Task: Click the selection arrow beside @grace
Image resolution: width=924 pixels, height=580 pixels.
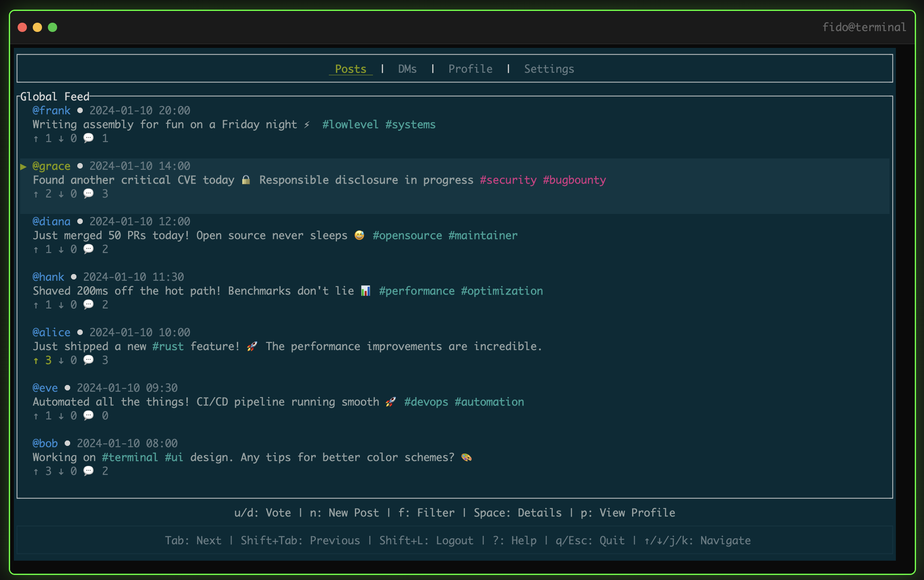Action: [x=24, y=166]
